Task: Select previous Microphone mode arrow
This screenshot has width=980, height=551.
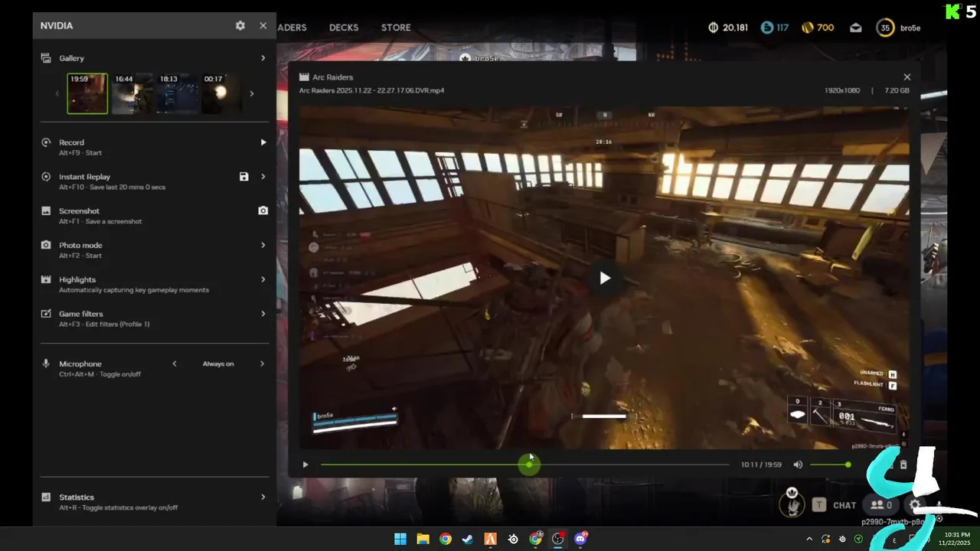Action: coord(175,364)
